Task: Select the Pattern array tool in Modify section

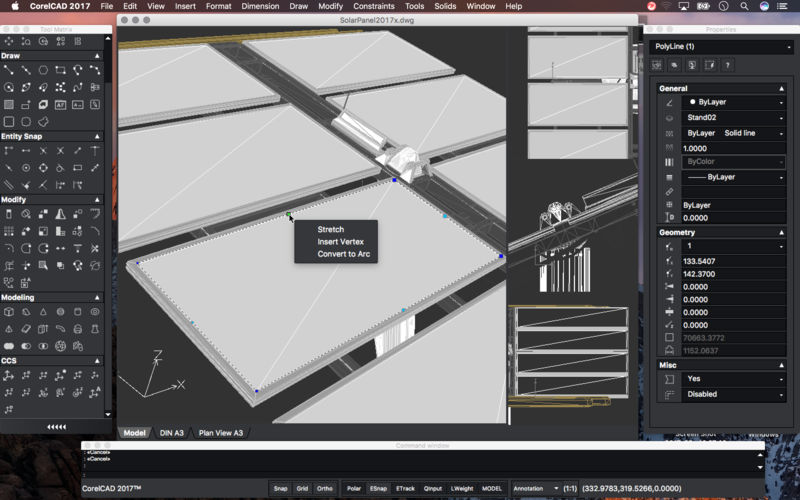Action: 9,231
